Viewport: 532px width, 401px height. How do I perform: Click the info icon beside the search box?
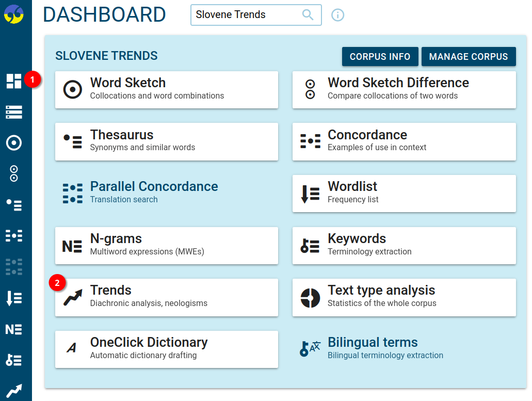337,15
